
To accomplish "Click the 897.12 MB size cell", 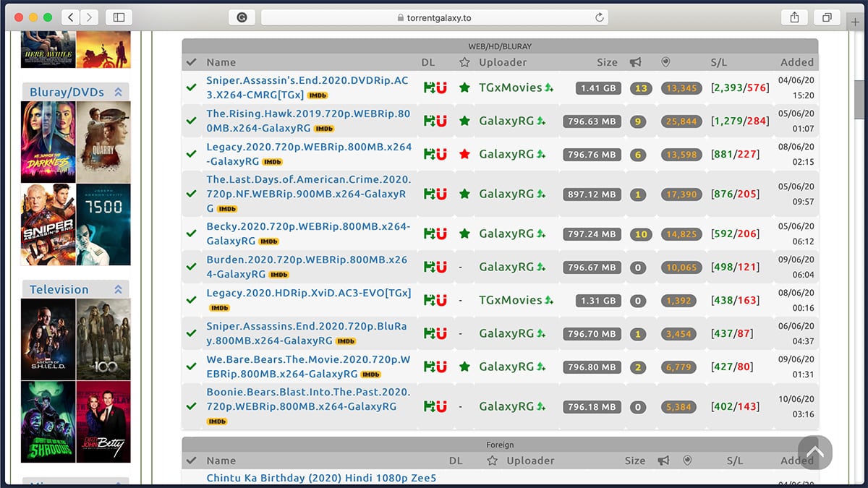I will click(592, 194).
